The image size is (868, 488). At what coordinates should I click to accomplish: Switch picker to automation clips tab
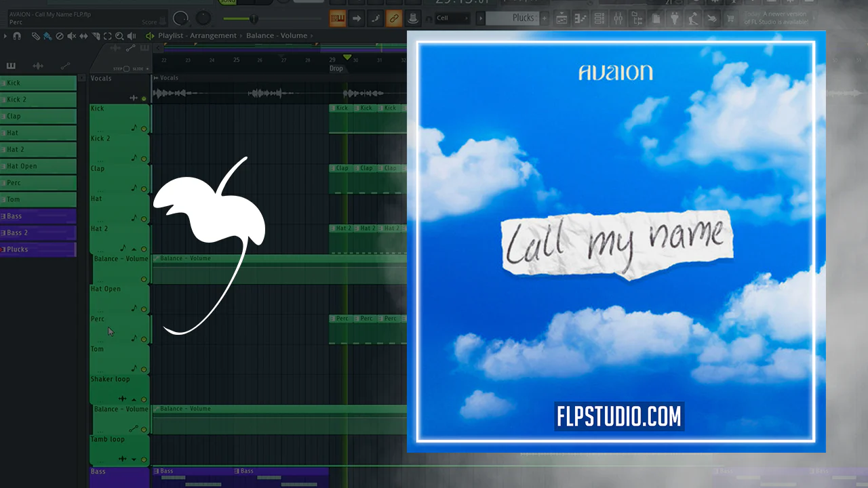pos(65,66)
